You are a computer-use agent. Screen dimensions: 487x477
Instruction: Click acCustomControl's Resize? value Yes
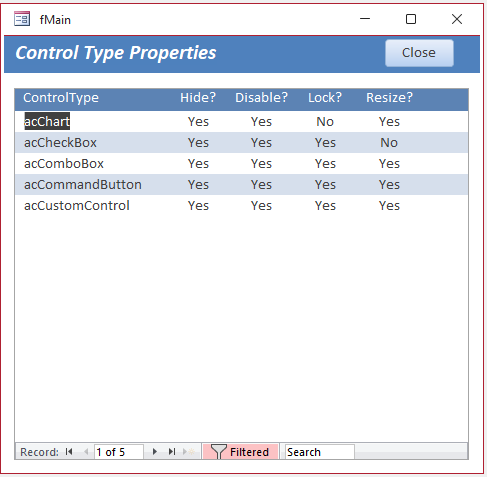coord(389,206)
